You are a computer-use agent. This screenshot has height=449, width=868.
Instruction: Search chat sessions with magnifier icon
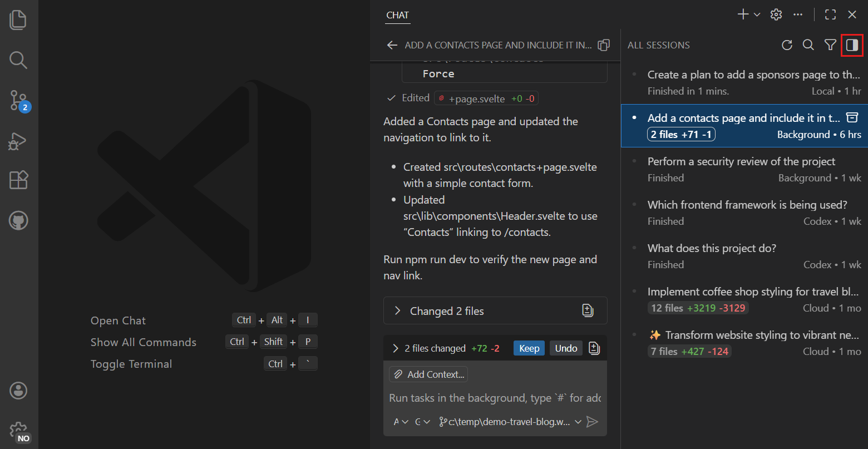point(808,45)
